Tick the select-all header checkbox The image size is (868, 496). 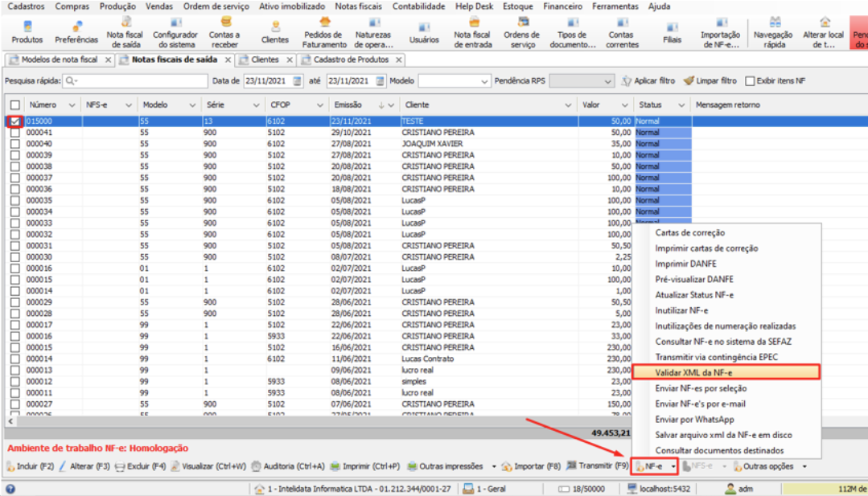[15, 105]
